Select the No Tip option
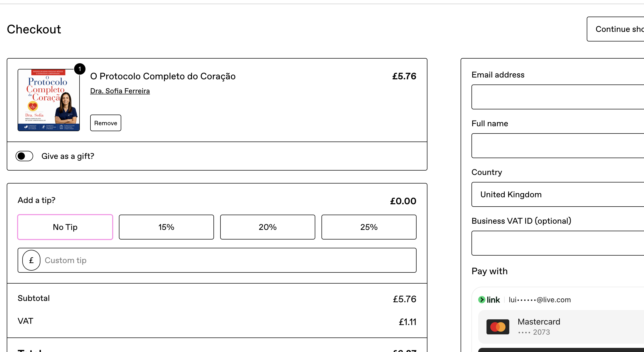This screenshot has height=352, width=644. [x=65, y=227]
